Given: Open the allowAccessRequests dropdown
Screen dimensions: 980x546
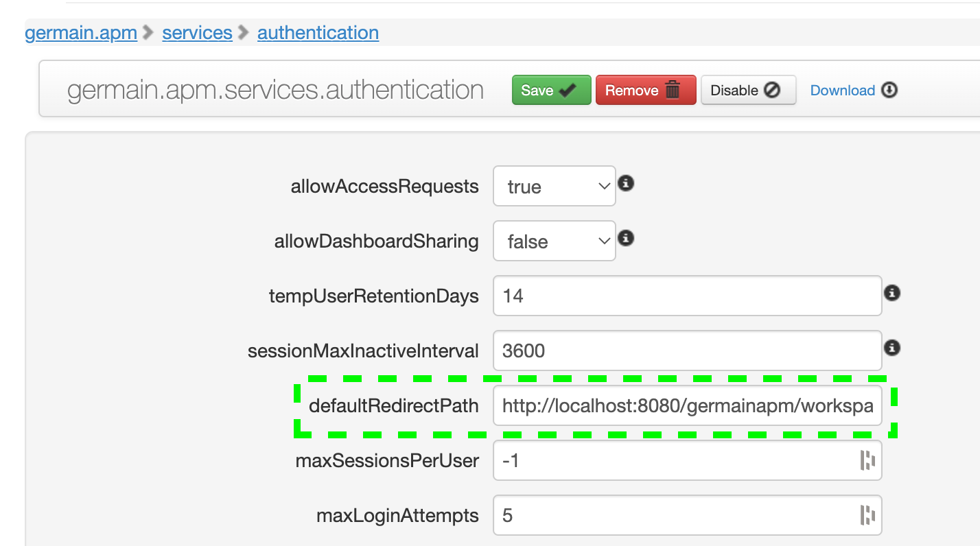Looking at the screenshot, I should (554, 186).
